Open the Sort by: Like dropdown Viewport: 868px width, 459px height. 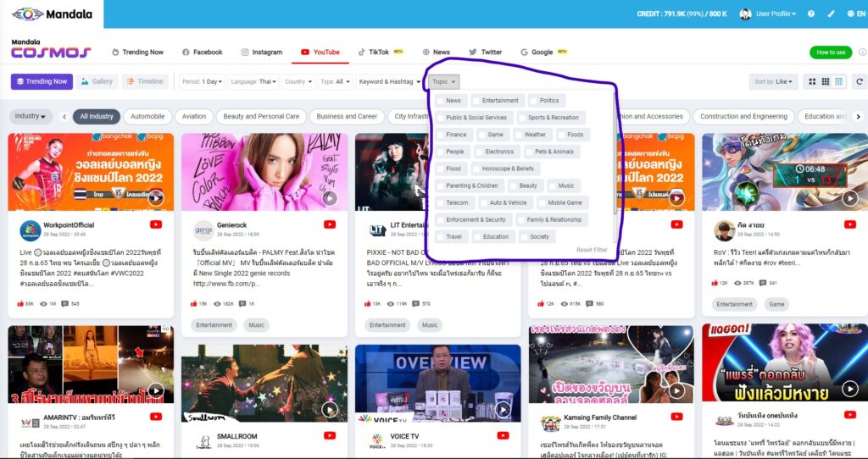click(x=773, y=82)
